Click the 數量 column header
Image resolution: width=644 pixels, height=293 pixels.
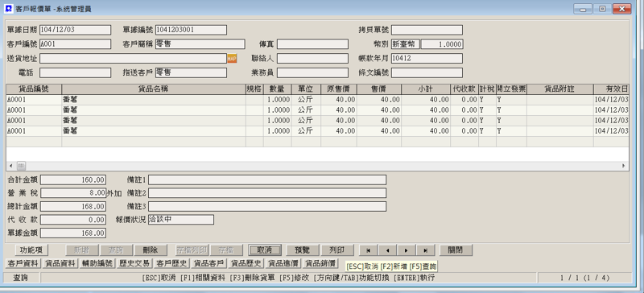[277, 89]
